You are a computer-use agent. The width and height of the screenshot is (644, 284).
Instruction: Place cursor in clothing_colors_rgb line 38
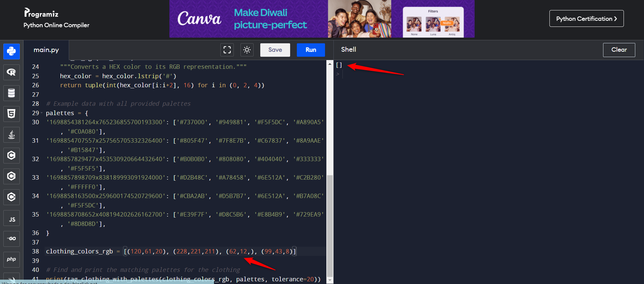(x=171, y=251)
